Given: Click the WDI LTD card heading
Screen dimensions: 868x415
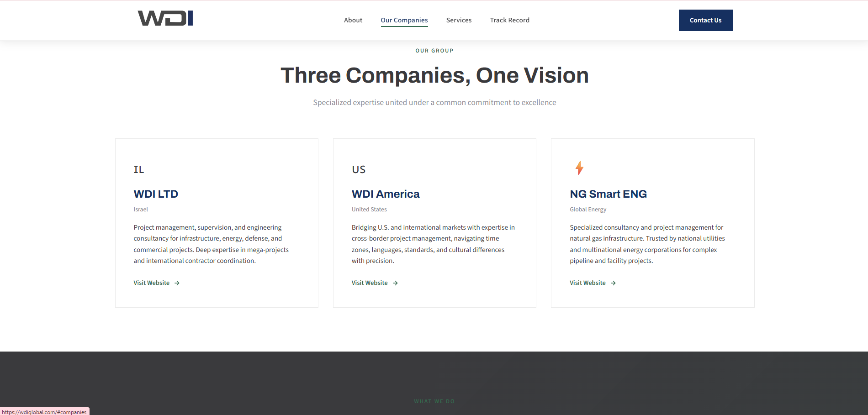Looking at the screenshot, I should pyautogui.click(x=156, y=194).
